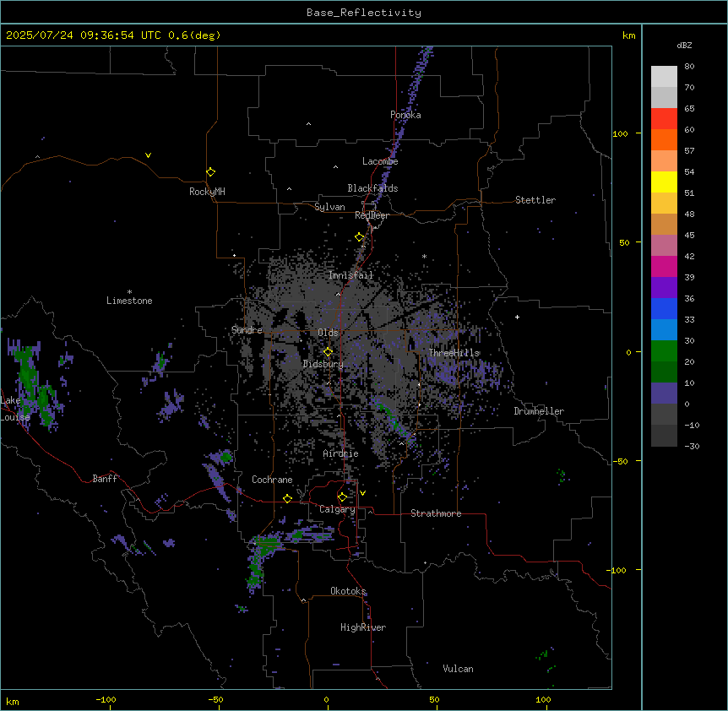The width and height of the screenshot is (728, 711).
Task: Click the yellow diamond marker above Calgary label
Action: pos(342,497)
